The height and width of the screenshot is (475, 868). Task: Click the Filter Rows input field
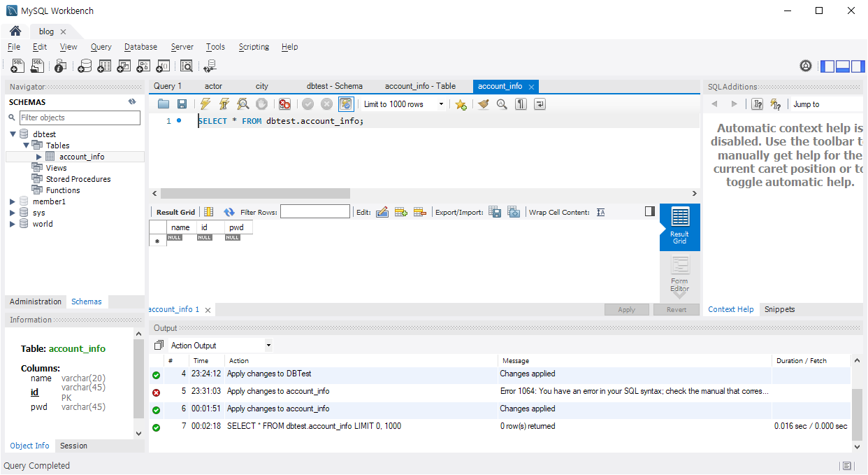pyautogui.click(x=315, y=211)
